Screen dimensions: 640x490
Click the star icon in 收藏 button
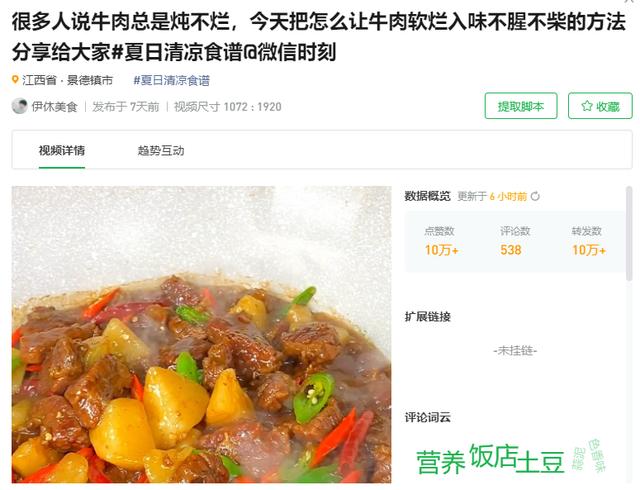[x=587, y=106]
